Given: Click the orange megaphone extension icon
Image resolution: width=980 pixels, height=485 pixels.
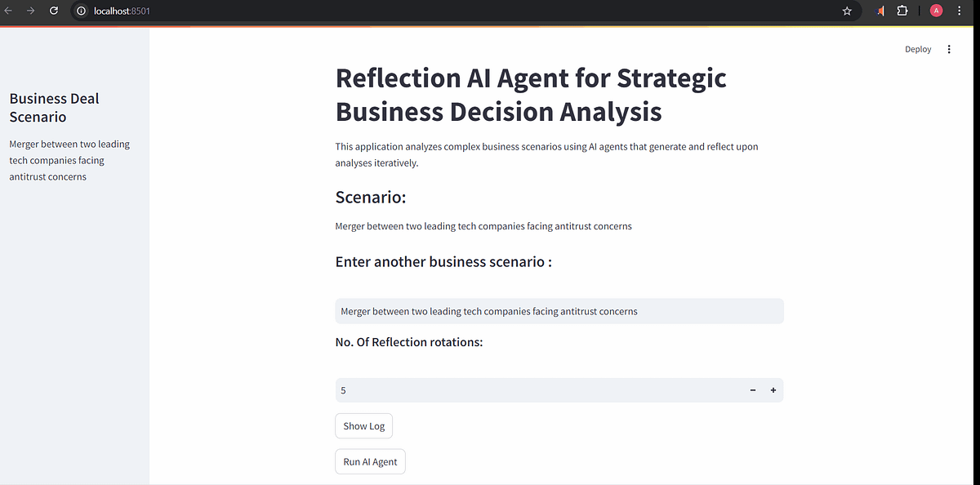Looking at the screenshot, I should click(x=880, y=11).
